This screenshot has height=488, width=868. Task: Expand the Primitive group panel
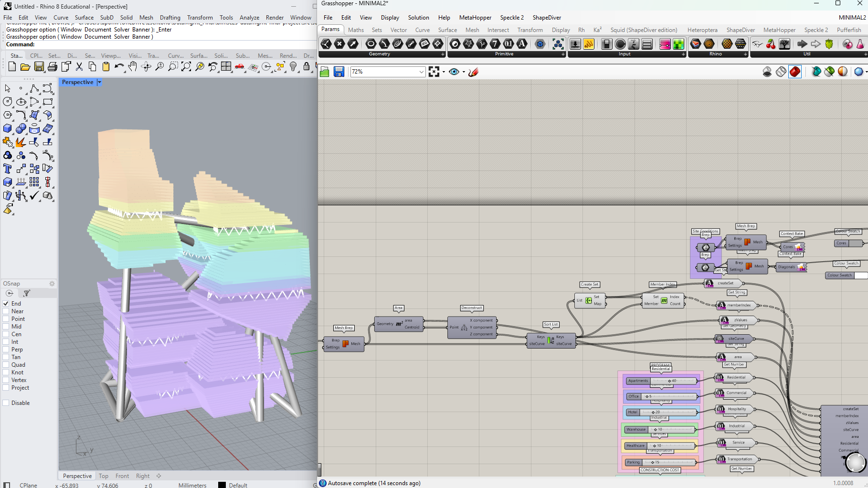coord(563,54)
